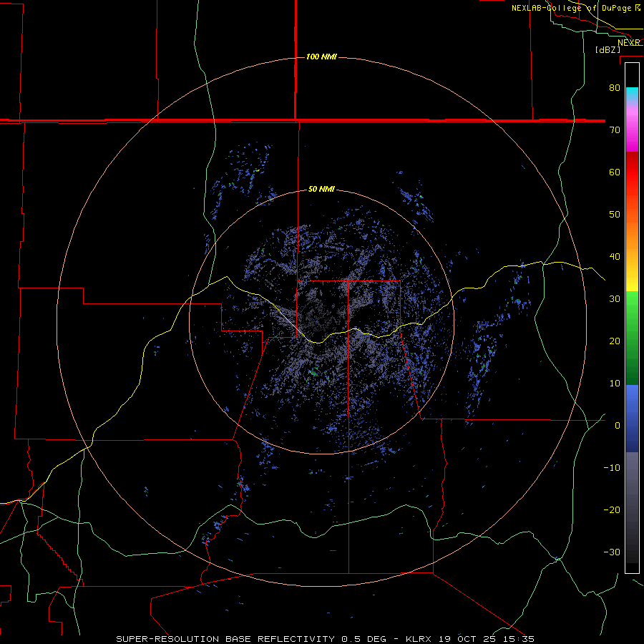Click the 10 value on the dBZ scale

pos(615,384)
